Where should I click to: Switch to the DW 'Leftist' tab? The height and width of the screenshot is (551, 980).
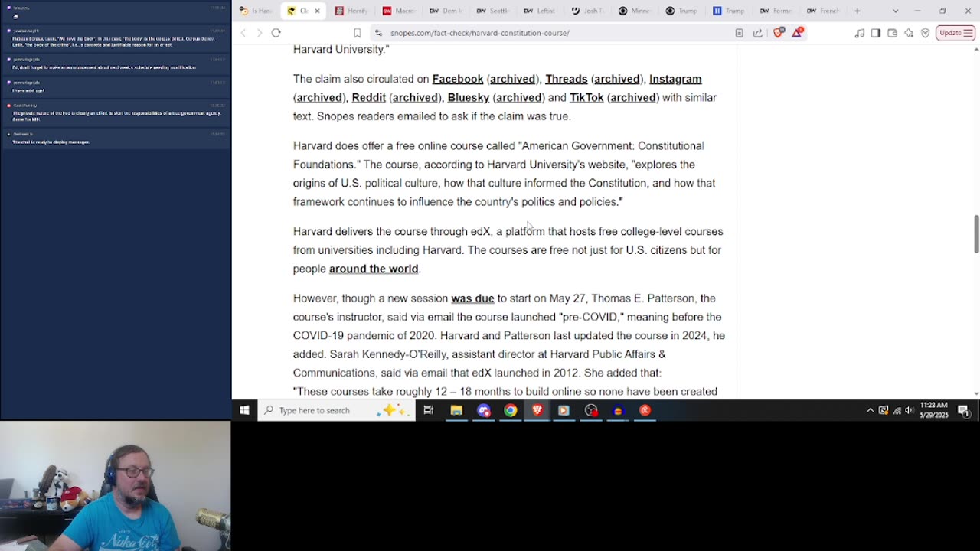click(x=541, y=11)
